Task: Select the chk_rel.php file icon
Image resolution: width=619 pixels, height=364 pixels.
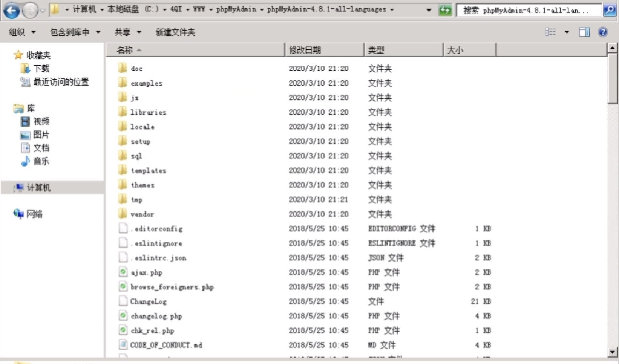Action: (123, 330)
